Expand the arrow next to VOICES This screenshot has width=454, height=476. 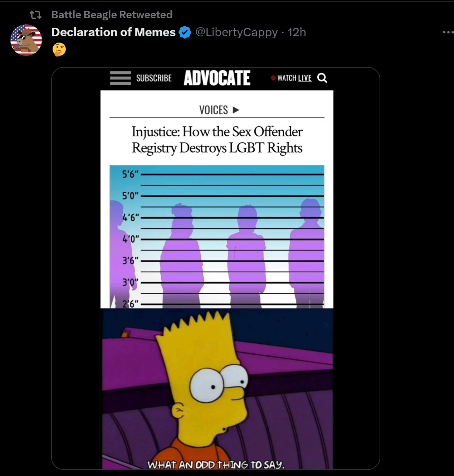pyautogui.click(x=236, y=110)
